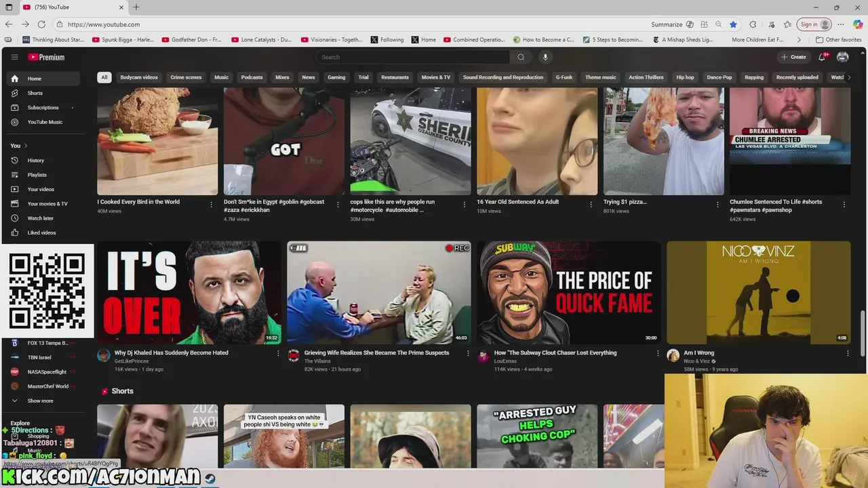The image size is (868, 488).
Task: Open the Other favorites folder
Action: tap(838, 40)
